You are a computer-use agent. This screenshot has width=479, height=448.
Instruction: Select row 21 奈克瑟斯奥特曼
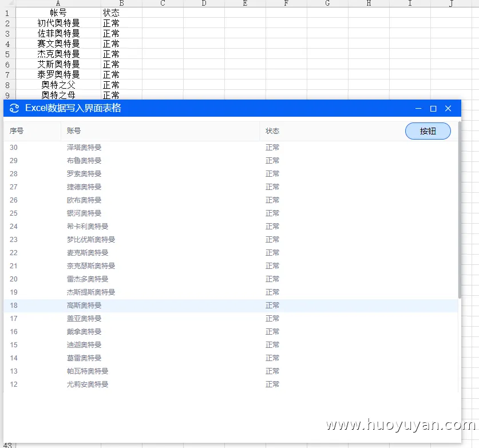click(231, 265)
